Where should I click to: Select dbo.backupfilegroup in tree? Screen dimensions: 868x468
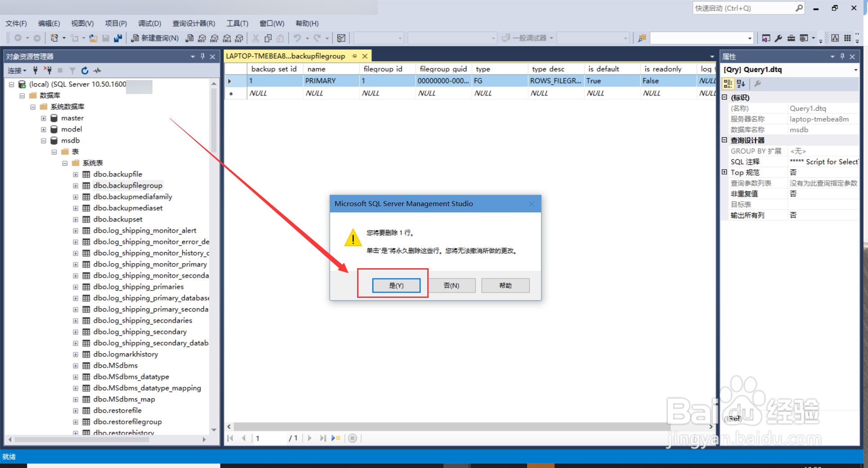(128, 185)
